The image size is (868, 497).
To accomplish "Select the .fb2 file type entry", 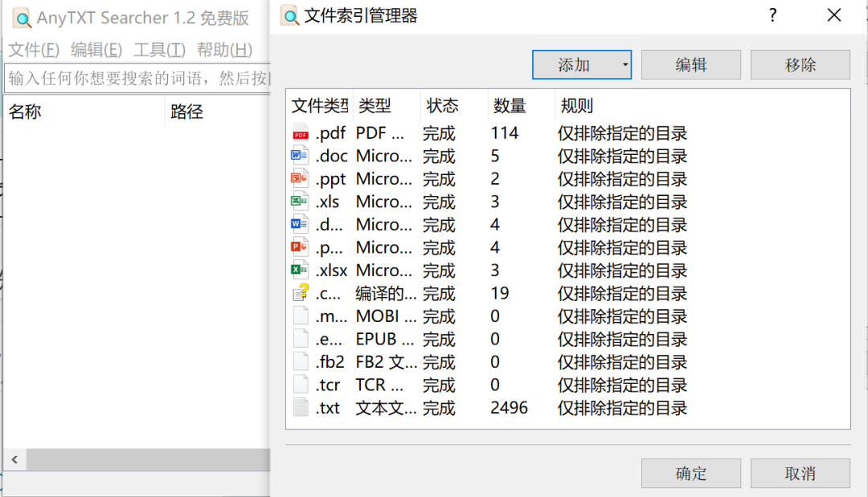I will pyautogui.click(x=330, y=362).
